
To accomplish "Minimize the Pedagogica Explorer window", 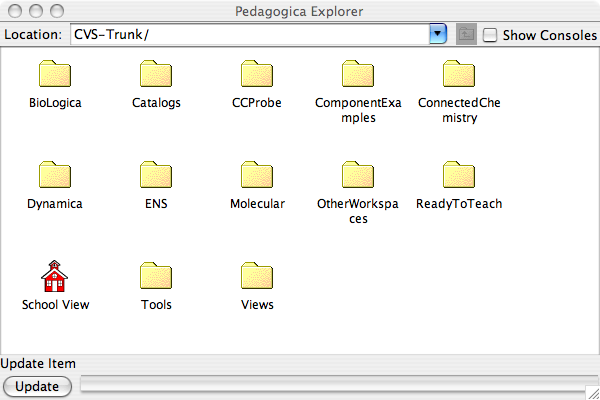I will (x=36, y=11).
